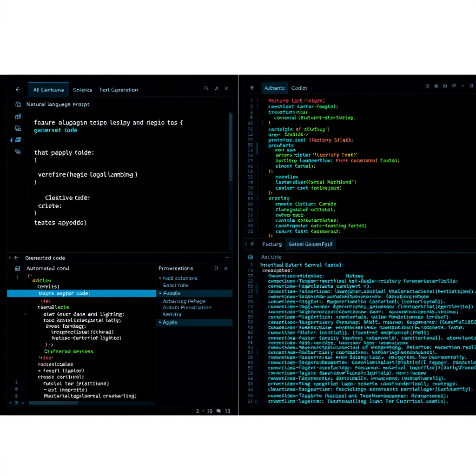Switch to the Solotes tab
Image resolution: width=476 pixels, height=476 pixels.
[82, 90]
